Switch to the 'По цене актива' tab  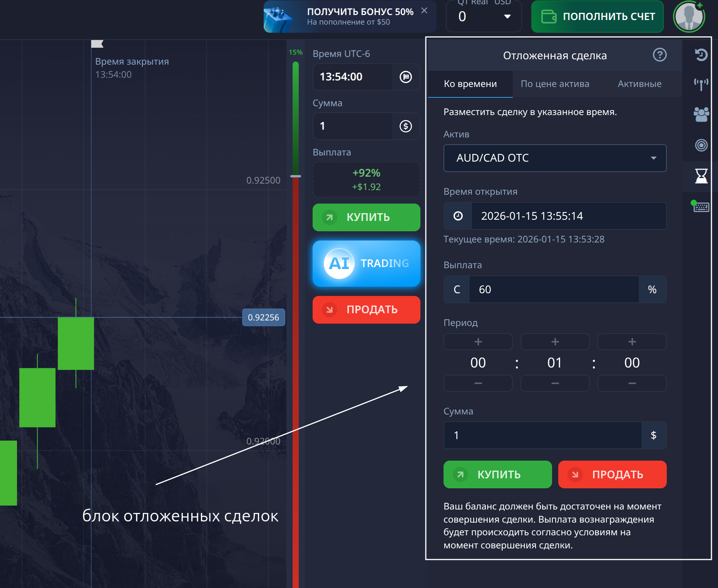(555, 84)
